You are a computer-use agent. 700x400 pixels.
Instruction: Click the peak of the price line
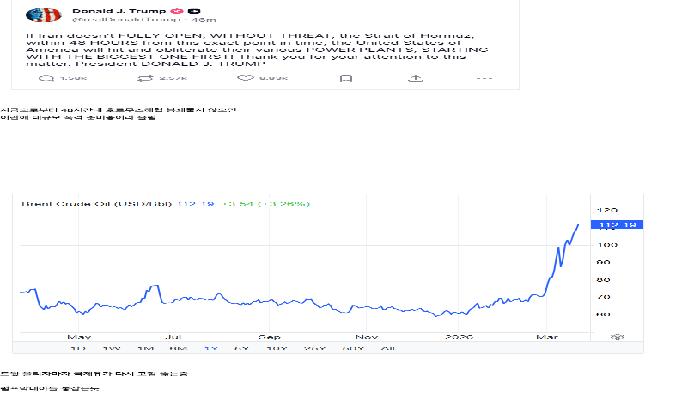click(578, 225)
